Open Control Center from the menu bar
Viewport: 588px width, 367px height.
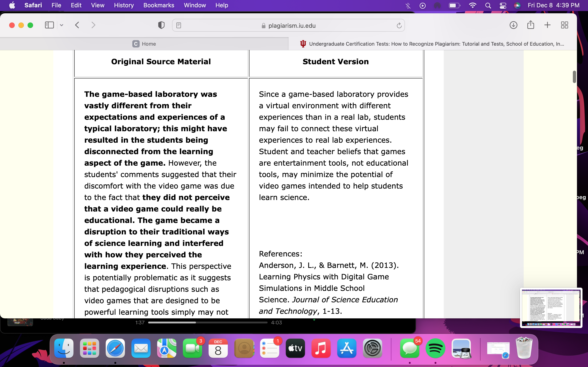[503, 5]
